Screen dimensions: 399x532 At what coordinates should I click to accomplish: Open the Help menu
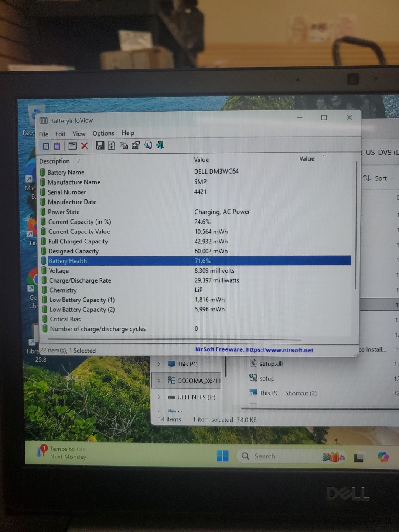click(128, 133)
